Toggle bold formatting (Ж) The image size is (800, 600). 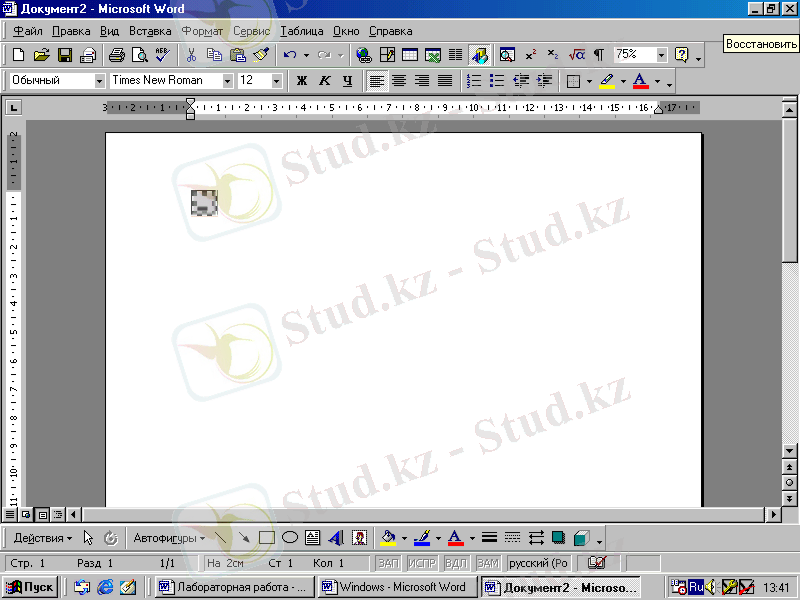[x=302, y=81]
